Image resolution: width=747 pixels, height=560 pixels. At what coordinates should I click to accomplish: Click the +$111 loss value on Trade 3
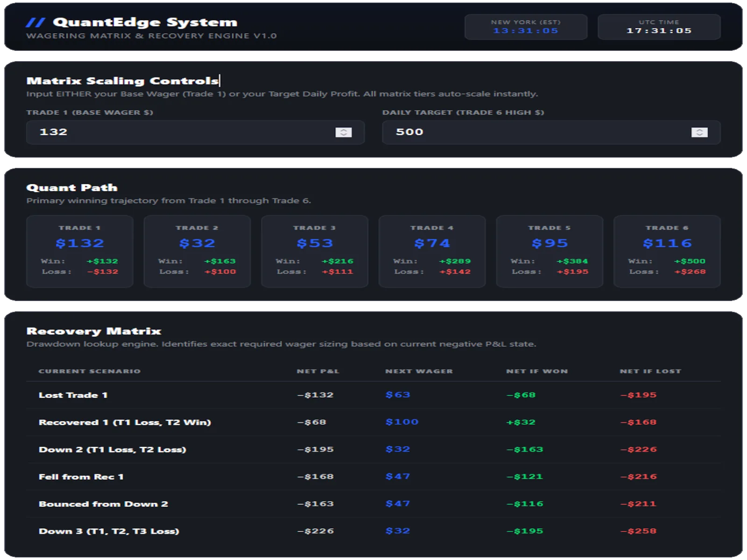[338, 272]
